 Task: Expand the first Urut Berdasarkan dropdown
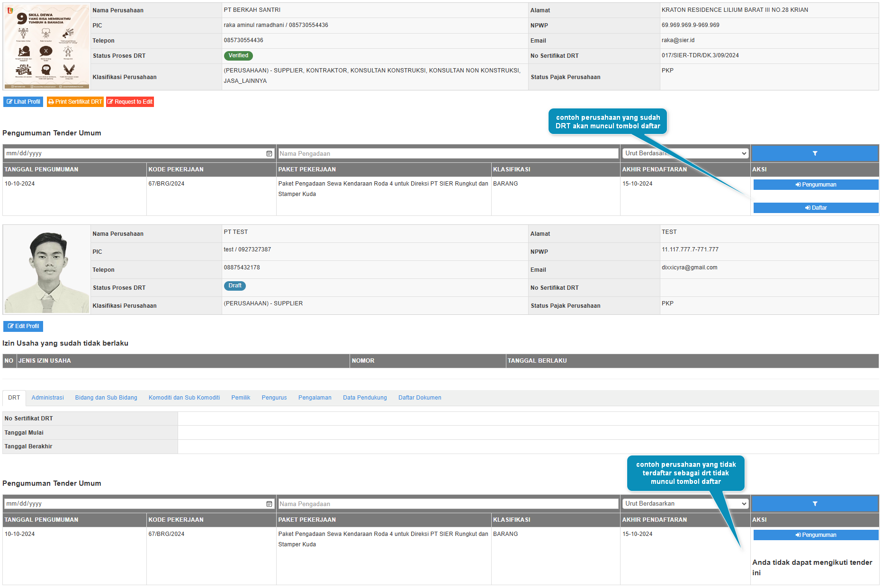pos(685,153)
